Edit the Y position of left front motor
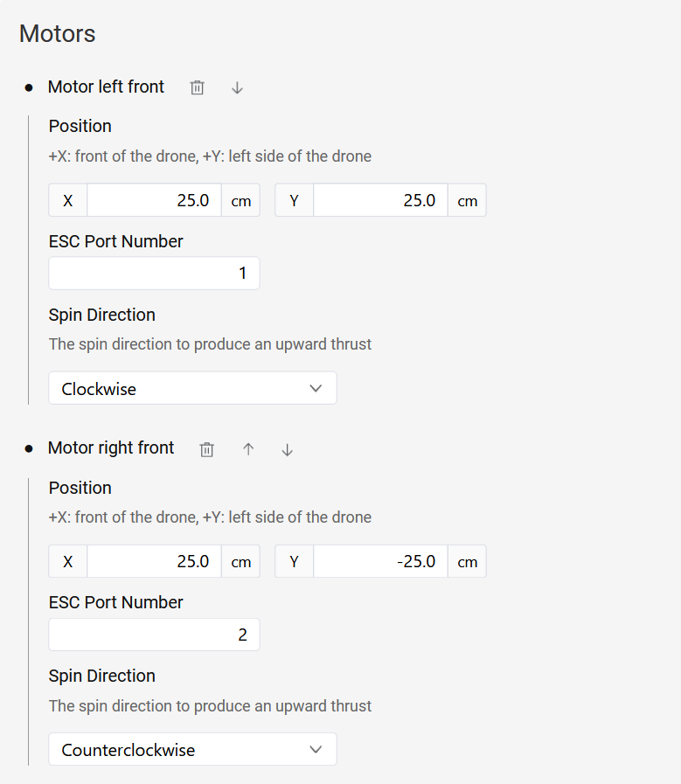 (380, 200)
